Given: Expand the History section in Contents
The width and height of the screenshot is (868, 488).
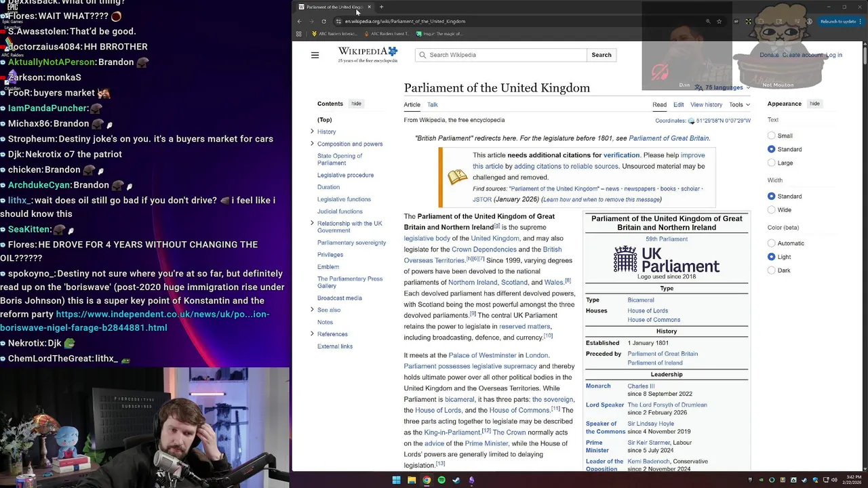Looking at the screenshot, I should (x=312, y=131).
